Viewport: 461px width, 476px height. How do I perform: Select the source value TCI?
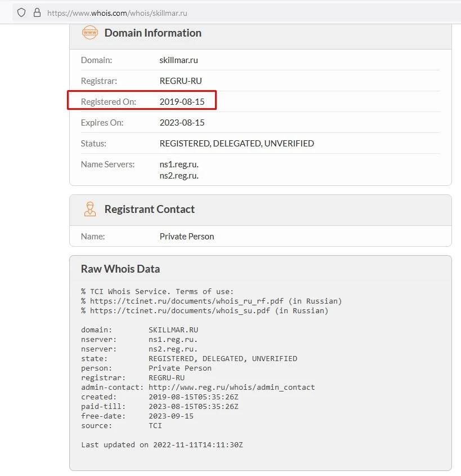click(x=155, y=426)
